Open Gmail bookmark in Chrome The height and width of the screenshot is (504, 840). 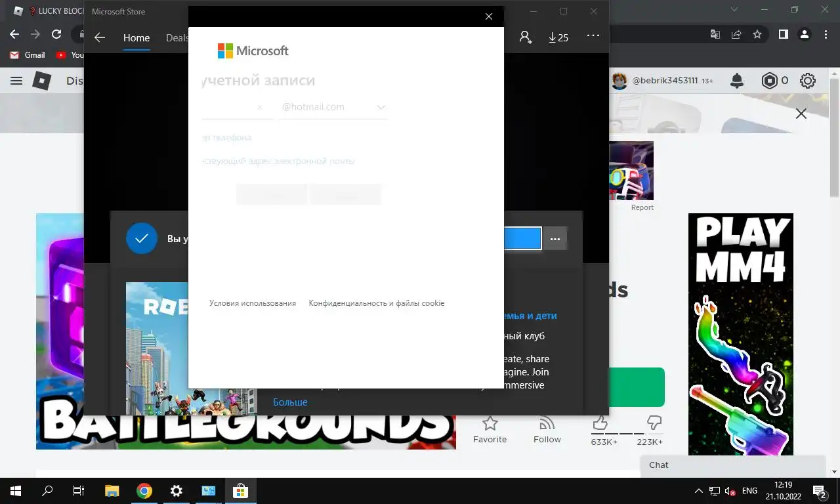28,55
